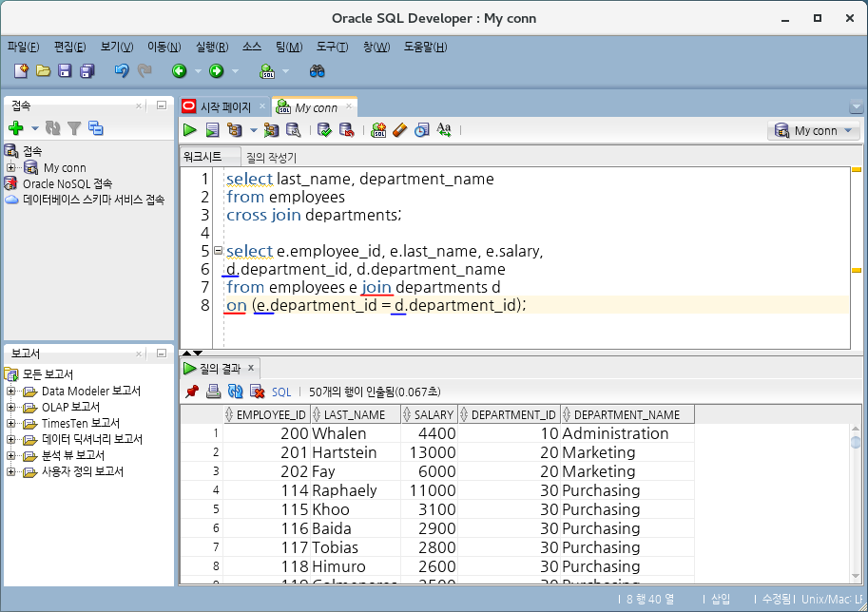Open SQL history icon

coord(422,130)
